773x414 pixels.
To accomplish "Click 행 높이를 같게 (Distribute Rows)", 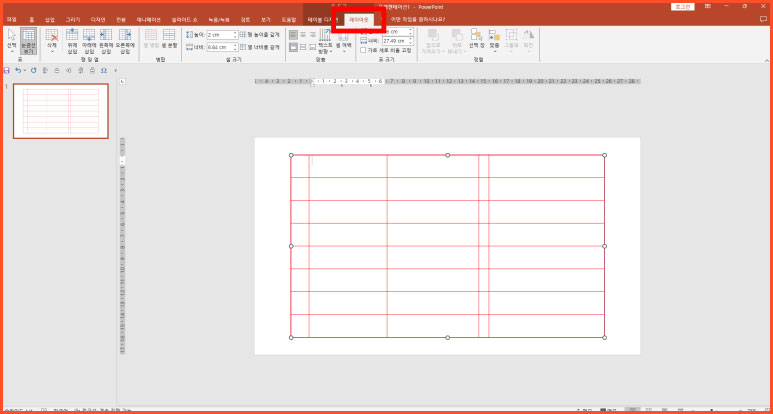I will [x=260, y=35].
